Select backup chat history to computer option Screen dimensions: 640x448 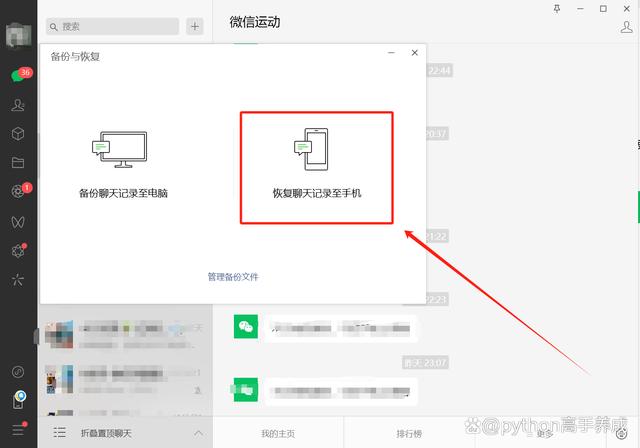click(123, 165)
